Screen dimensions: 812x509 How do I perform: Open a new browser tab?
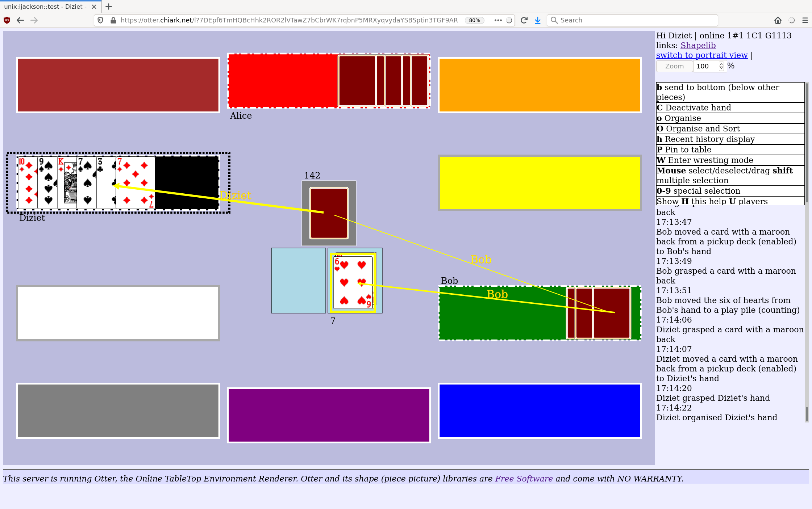(x=109, y=7)
